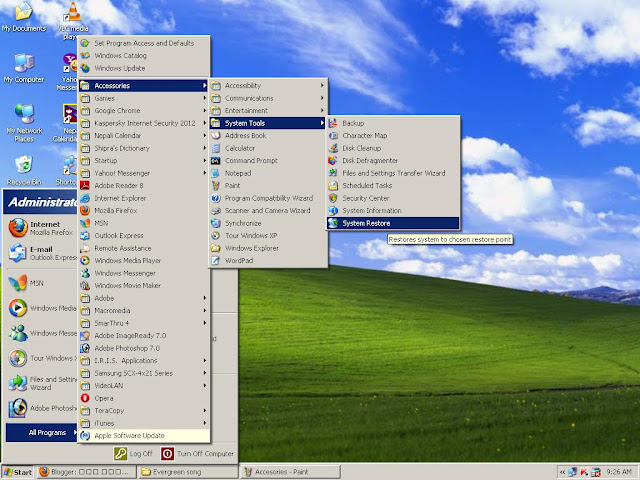
Task: Open My Network Places desktop icon
Action: 24,123
